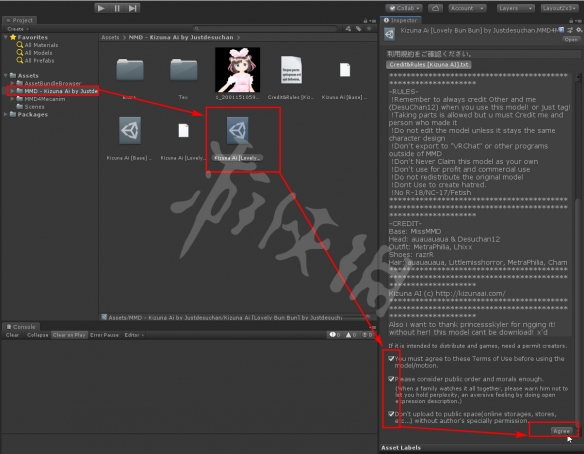The width and height of the screenshot is (584, 454).
Task: Click the Credit&Rules [Kizuna AI].txt button
Action: (x=429, y=64)
